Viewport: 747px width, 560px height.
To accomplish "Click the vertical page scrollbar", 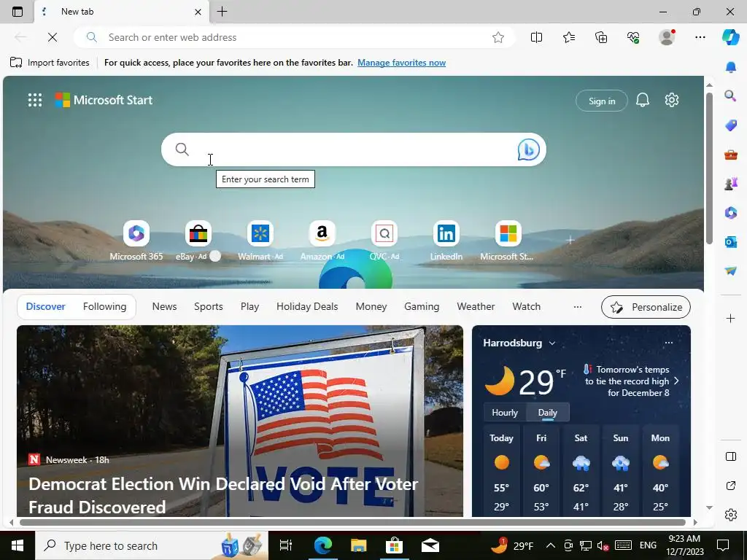I will 709,168.
